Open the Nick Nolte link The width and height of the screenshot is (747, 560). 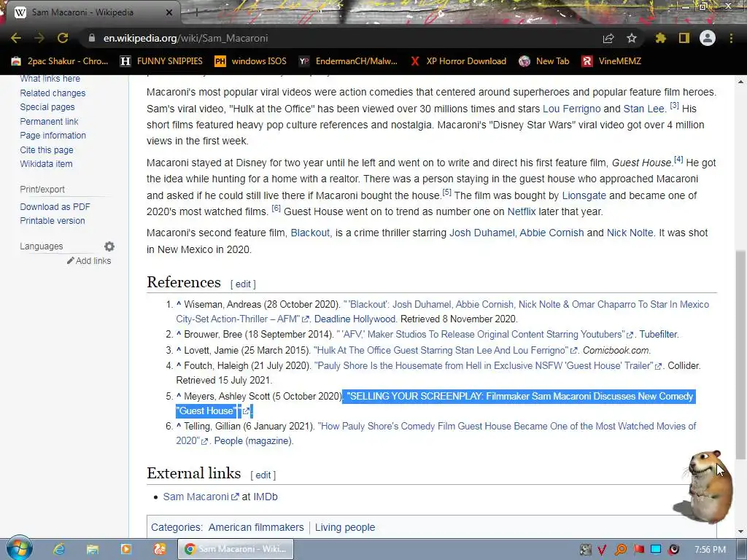coord(630,233)
